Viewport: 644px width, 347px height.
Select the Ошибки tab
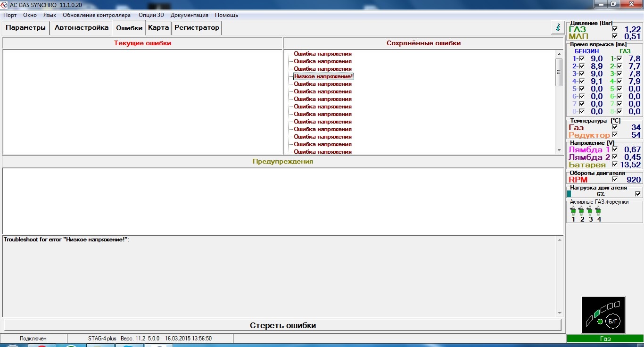click(x=129, y=28)
